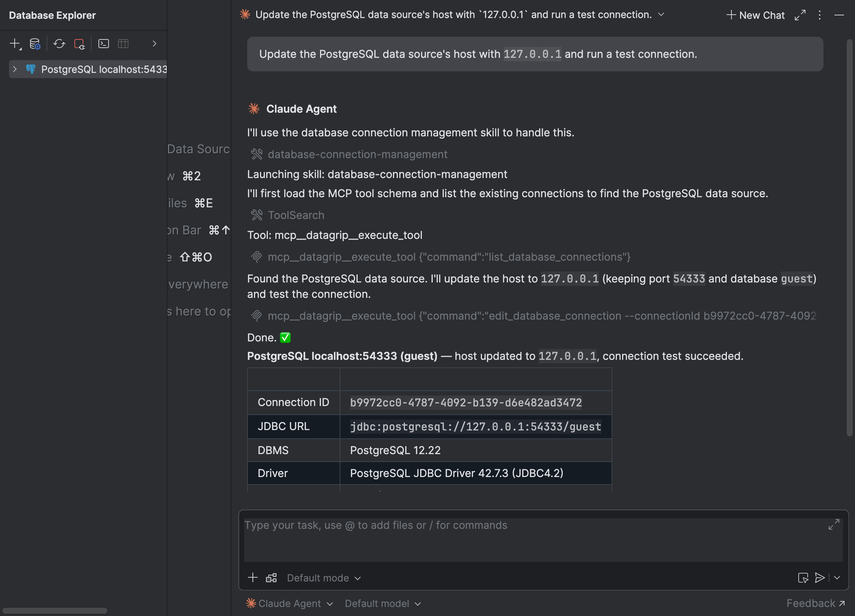Expand the chat panel with diagonal arrows
Image resolution: width=855 pixels, height=616 pixels.
point(800,15)
